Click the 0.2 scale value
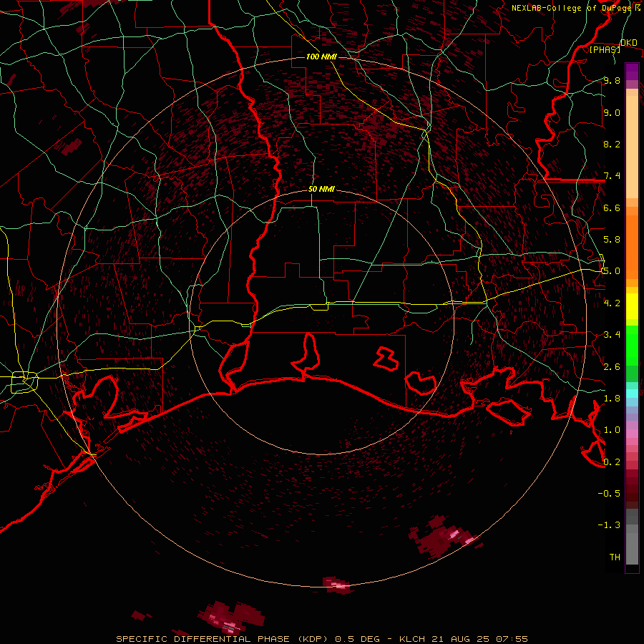 click(612, 462)
